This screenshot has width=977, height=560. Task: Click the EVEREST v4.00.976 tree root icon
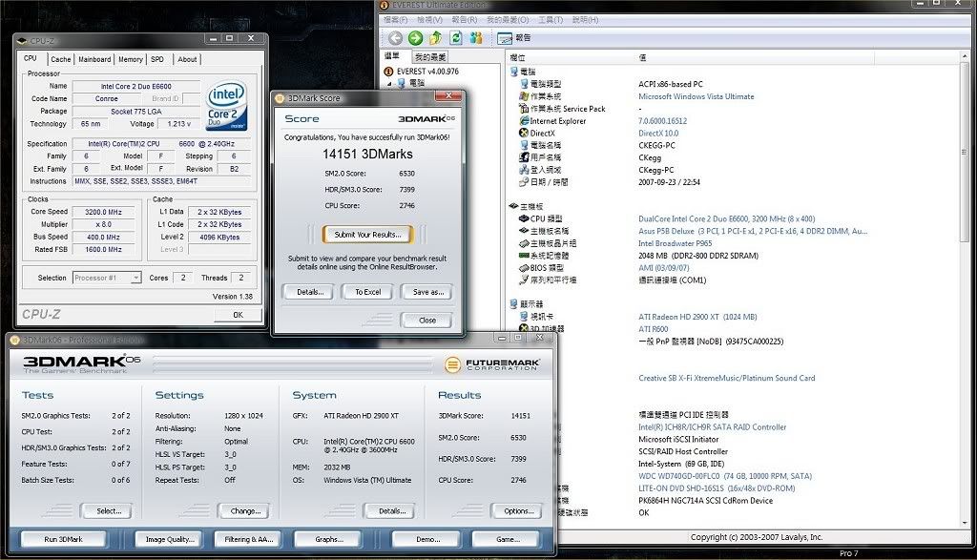[389, 72]
